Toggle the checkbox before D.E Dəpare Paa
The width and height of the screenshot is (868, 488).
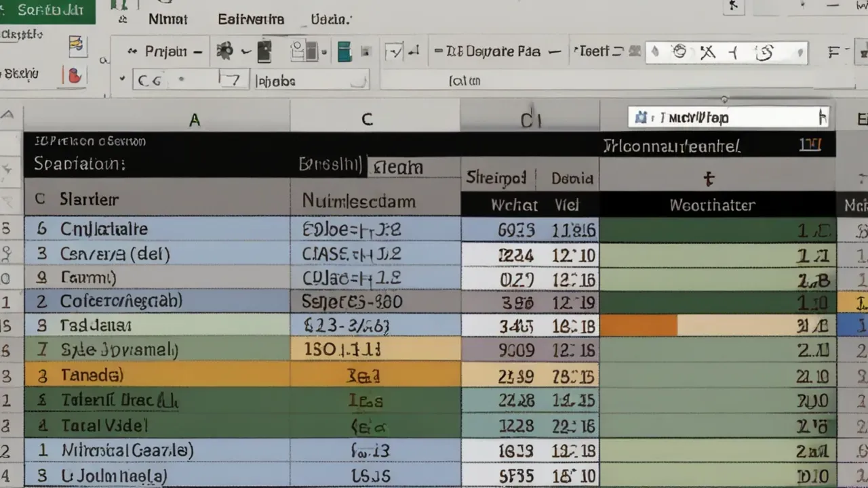click(x=393, y=52)
